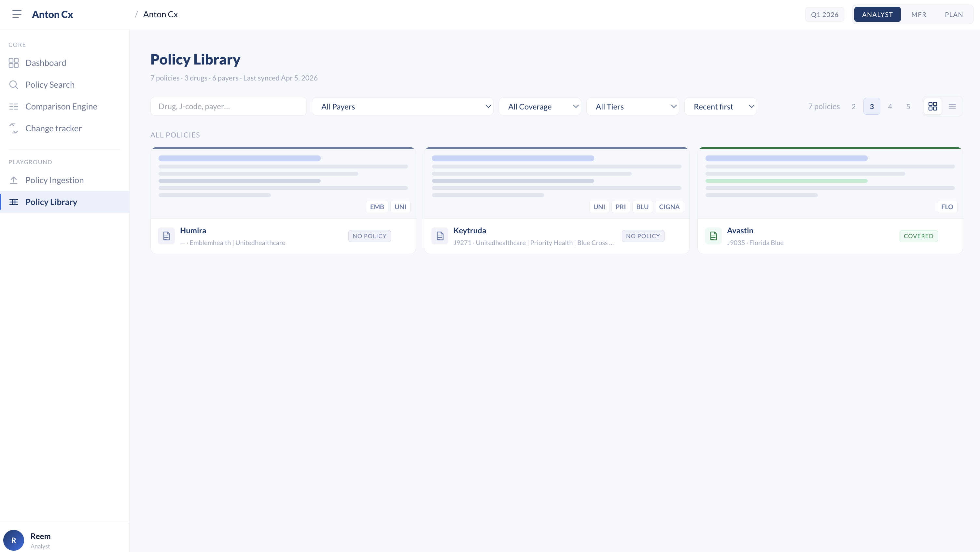
Task: Expand the All Coverage filter
Action: (539, 107)
